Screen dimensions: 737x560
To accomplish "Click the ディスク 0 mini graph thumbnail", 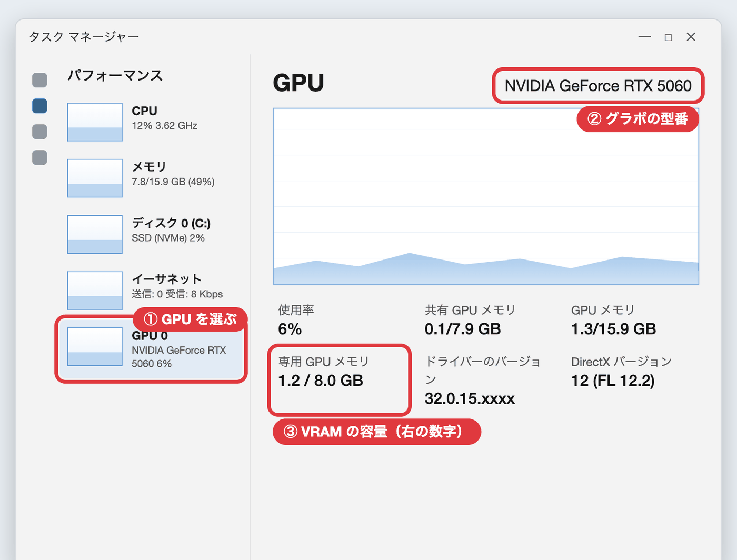I will click(95, 234).
